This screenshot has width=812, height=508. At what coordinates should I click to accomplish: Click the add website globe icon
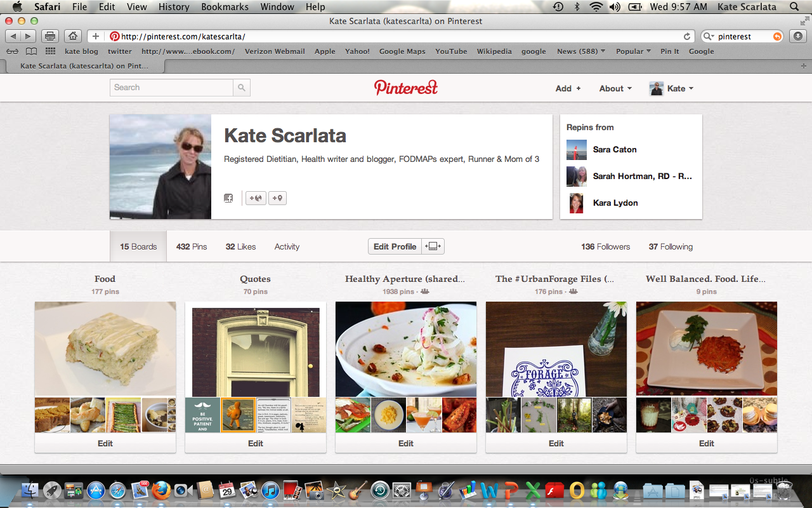click(x=256, y=198)
